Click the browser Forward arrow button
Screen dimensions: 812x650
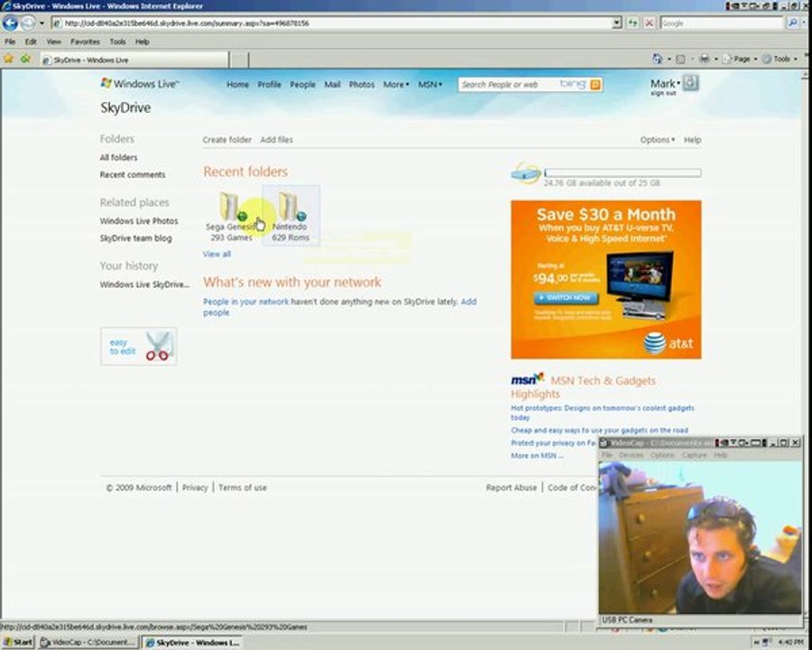(28, 23)
